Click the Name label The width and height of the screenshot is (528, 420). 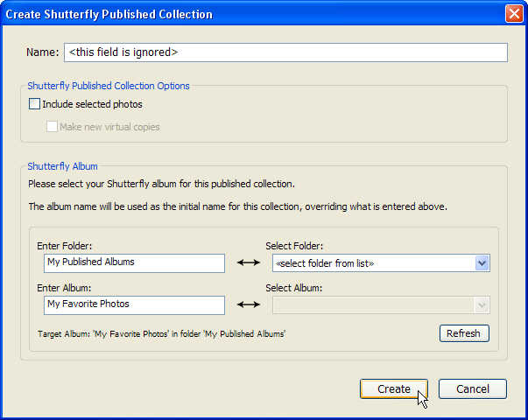[x=42, y=52]
